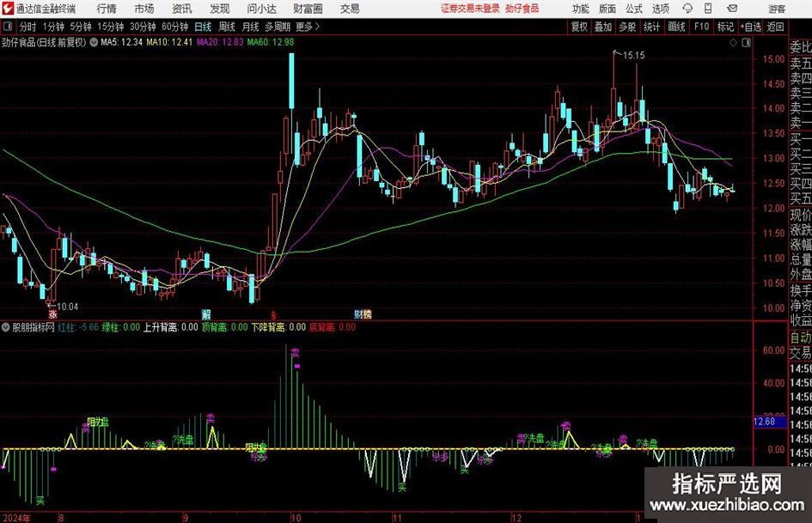
Task: Open the 多周期 multi-period view
Action: [278, 27]
